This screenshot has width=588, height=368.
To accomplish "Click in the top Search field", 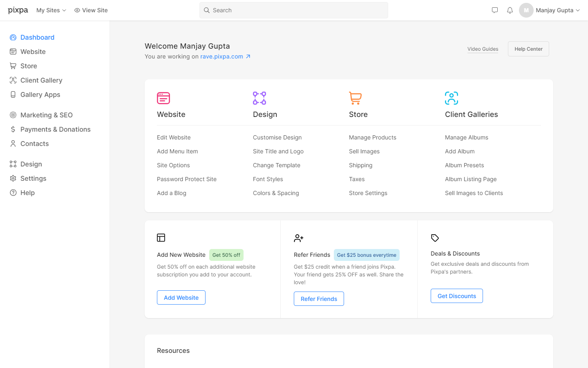I will click(x=293, y=10).
